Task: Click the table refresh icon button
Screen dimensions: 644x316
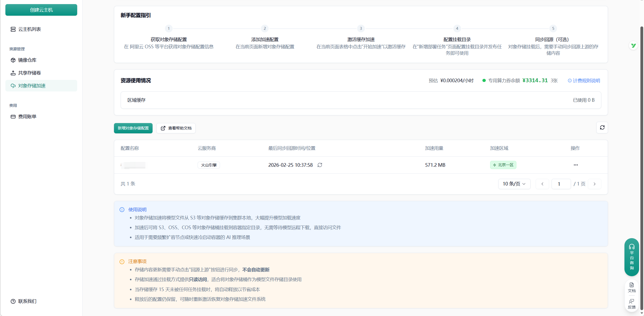Action: point(602,128)
